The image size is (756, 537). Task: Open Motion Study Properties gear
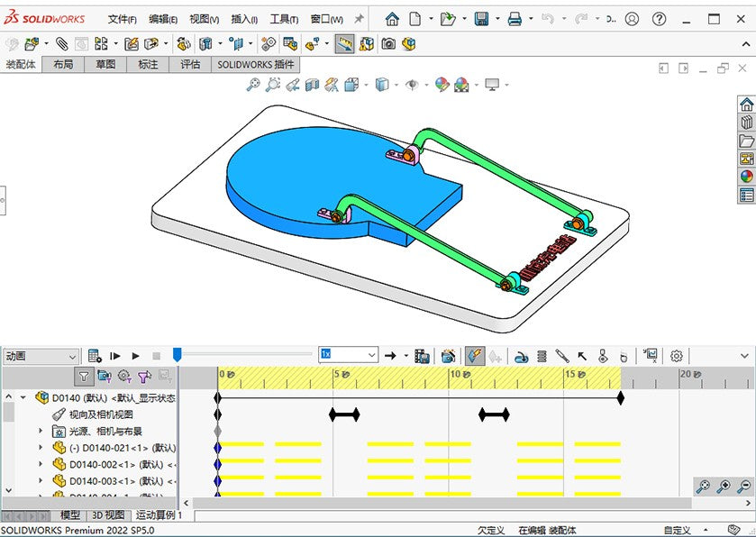677,356
